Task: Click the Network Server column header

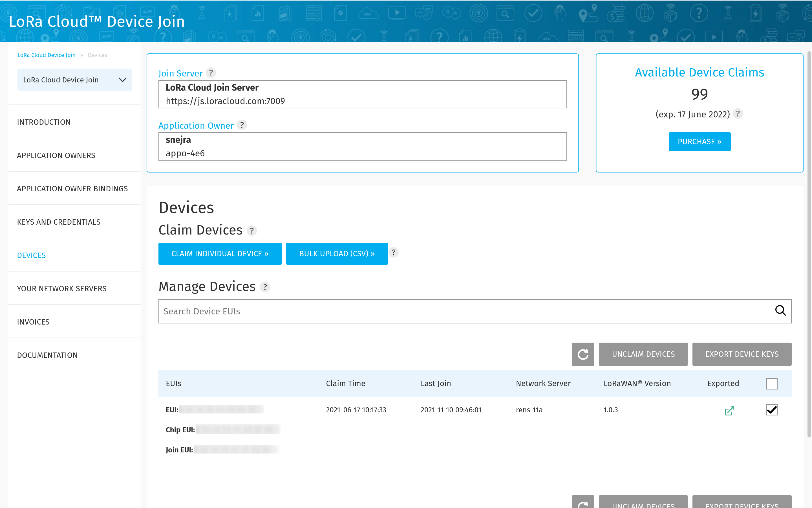Action: pos(543,383)
